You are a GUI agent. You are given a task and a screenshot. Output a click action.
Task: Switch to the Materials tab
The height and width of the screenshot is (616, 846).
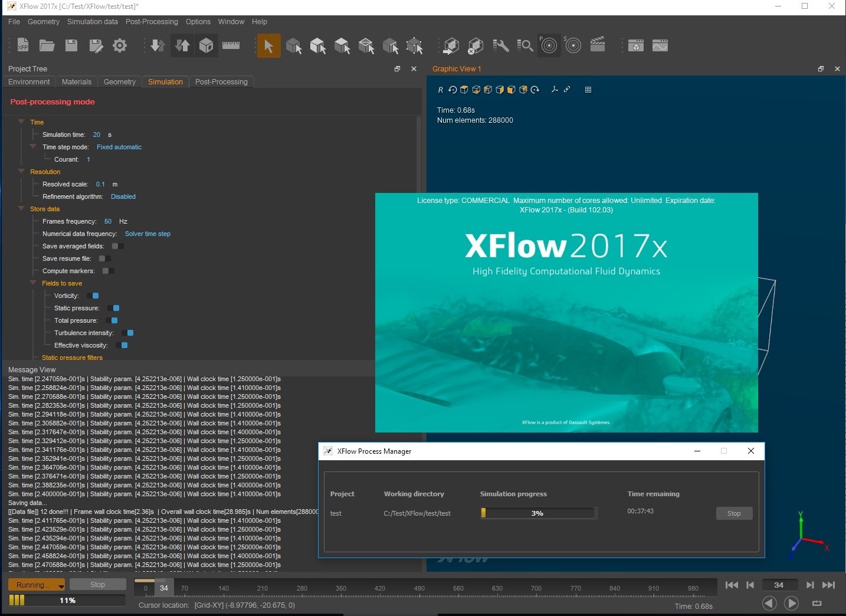coord(77,82)
